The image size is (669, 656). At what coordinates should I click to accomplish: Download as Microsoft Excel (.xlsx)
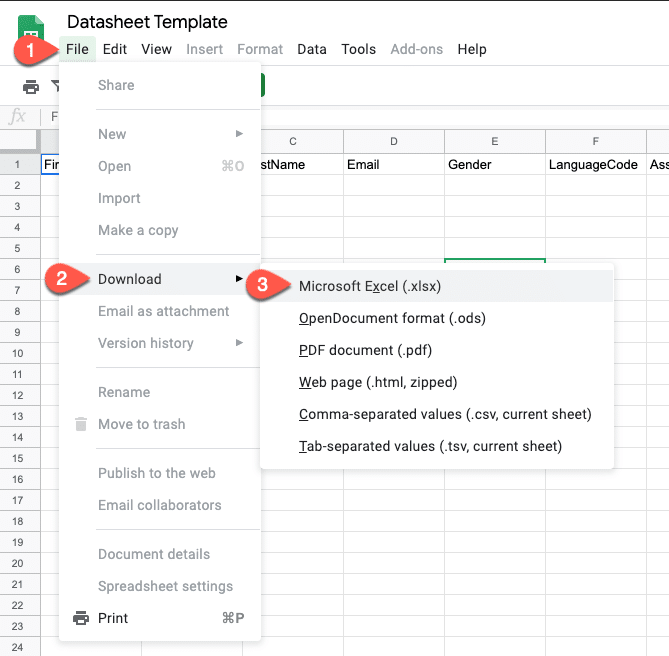coord(437,286)
